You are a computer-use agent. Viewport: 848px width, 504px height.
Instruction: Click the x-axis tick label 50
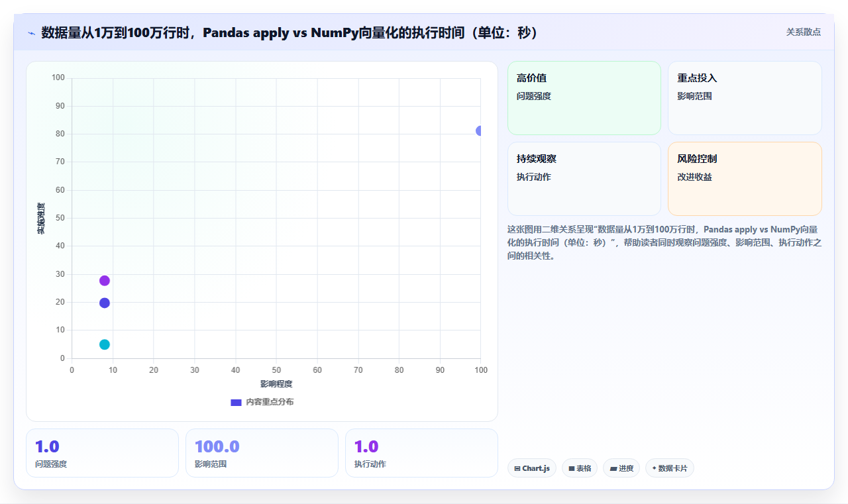coord(276,370)
